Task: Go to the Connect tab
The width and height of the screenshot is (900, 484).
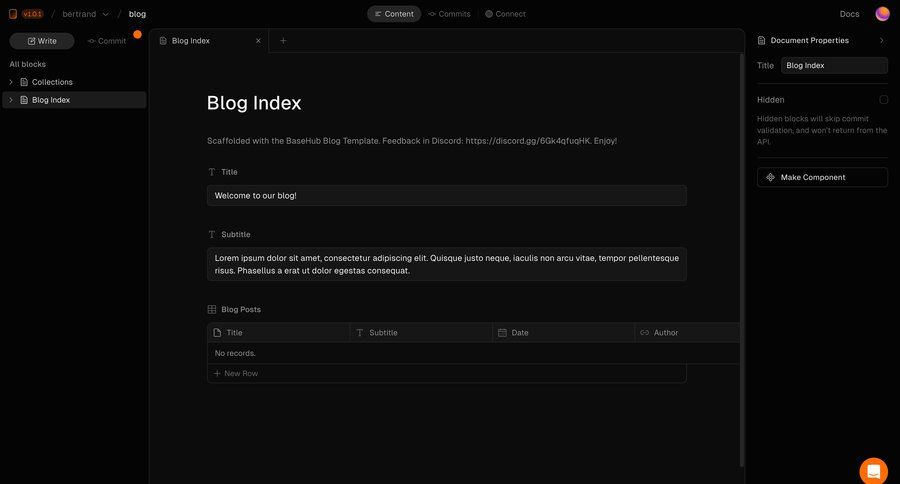Action: point(505,14)
